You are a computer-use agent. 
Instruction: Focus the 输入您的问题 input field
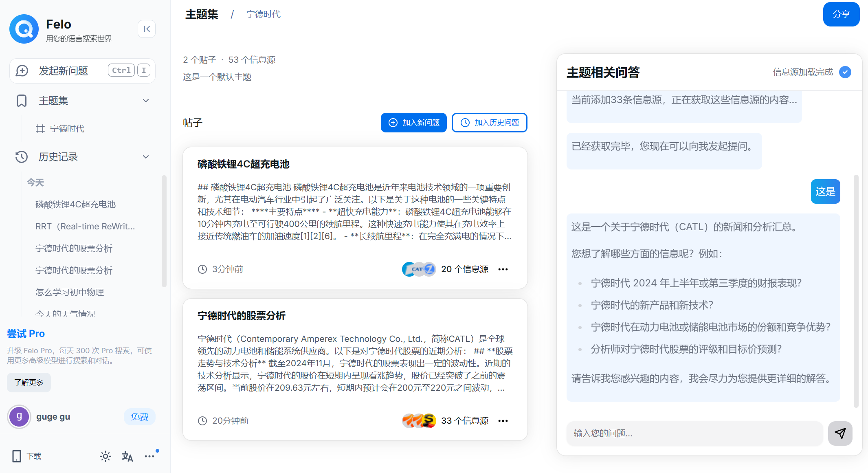[x=694, y=433]
